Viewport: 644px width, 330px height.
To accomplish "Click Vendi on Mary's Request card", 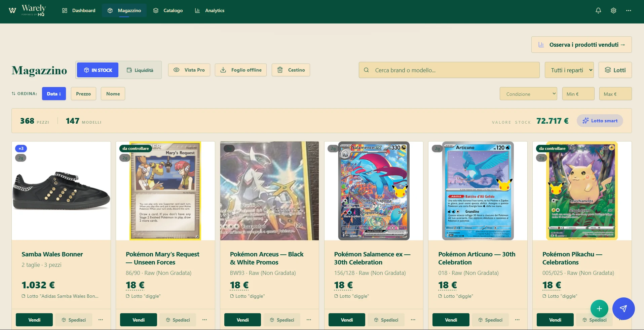I will (x=139, y=320).
